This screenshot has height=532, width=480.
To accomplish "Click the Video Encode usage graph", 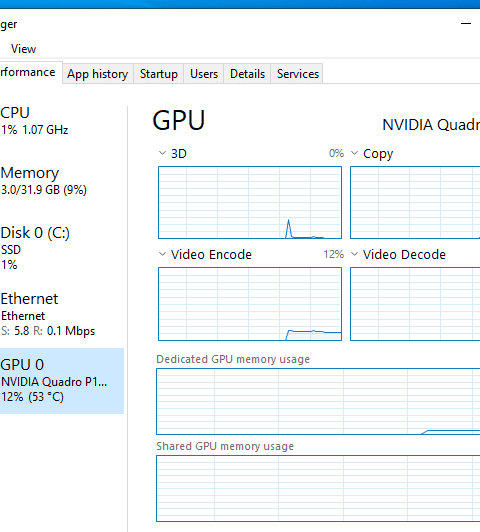I will [x=250, y=304].
